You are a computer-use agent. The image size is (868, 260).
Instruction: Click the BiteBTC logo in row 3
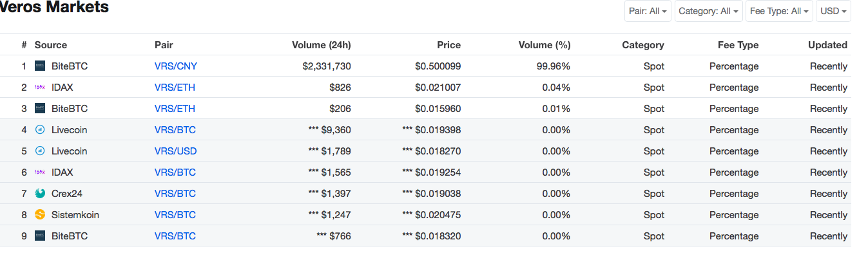tap(40, 108)
